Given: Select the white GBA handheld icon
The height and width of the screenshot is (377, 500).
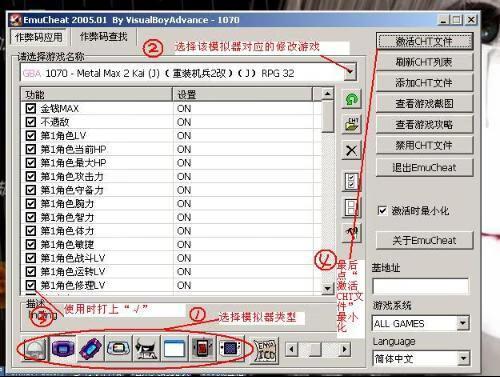Looking at the screenshot, I should 118,349.
